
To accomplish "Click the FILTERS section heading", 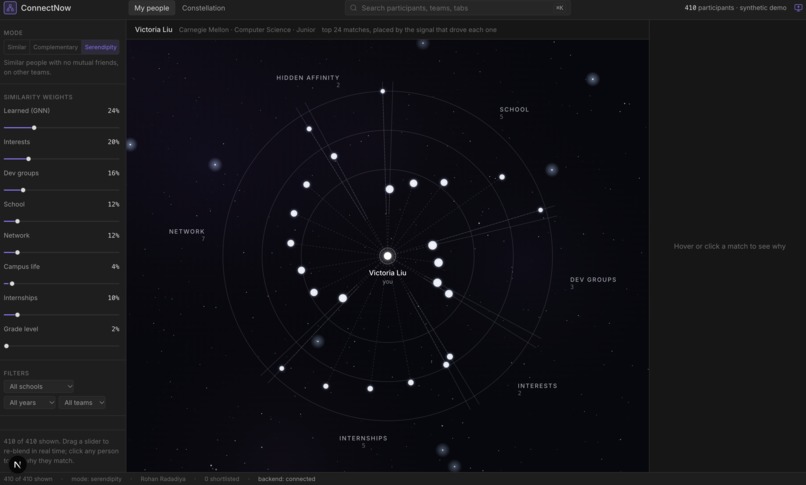I will (16, 373).
